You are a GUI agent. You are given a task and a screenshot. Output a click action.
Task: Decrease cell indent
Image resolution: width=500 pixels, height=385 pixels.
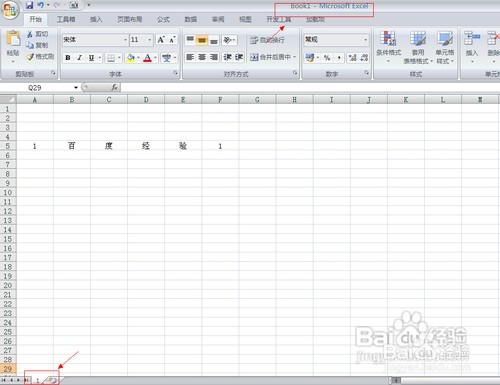coord(227,57)
